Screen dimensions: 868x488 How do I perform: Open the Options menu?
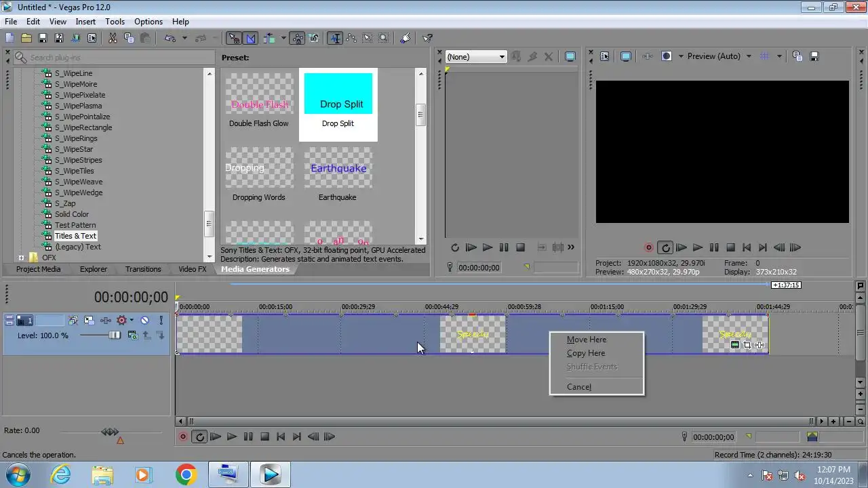(x=149, y=22)
